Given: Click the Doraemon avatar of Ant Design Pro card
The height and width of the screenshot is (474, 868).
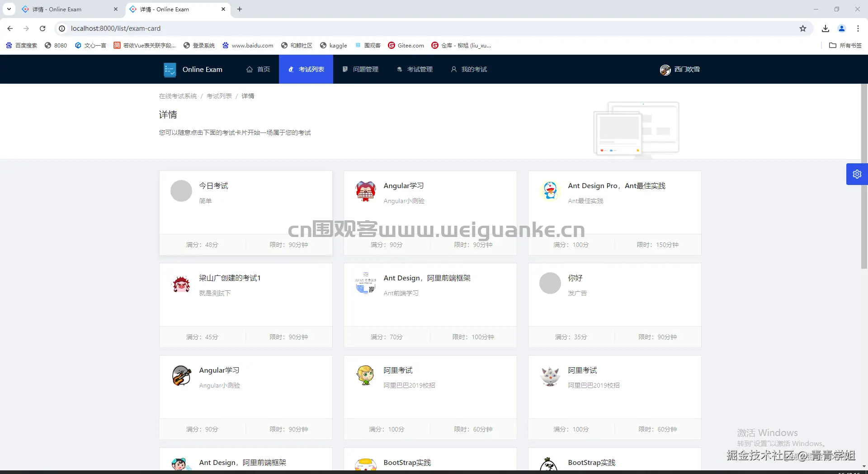Looking at the screenshot, I should tap(550, 191).
